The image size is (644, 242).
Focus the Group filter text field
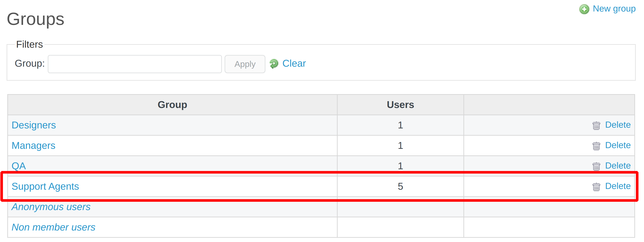[134, 64]
